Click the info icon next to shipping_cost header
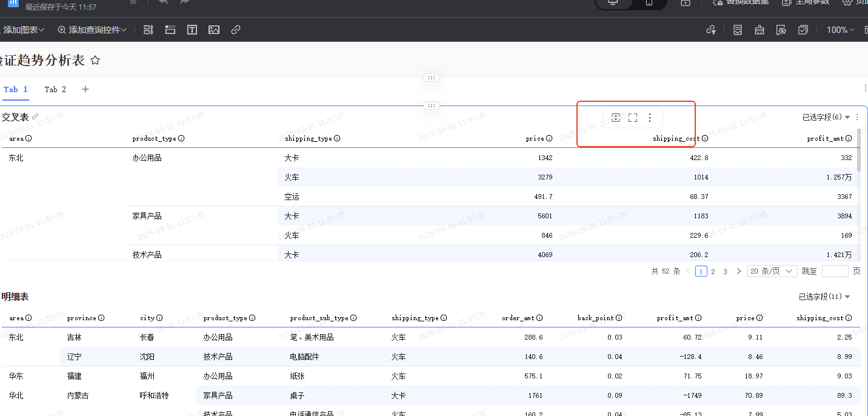Image resolution: width=868 pixels, height=416 pixels. click(705, 138)
